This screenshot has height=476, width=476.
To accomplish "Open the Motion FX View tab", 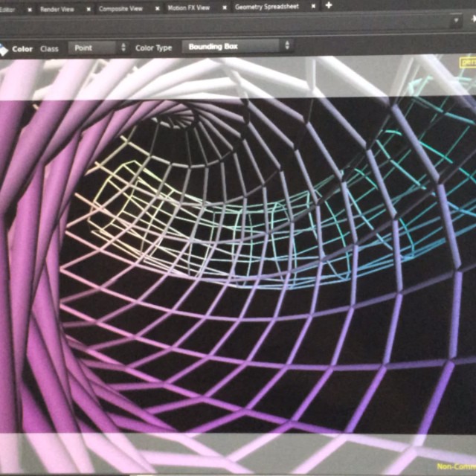I will 188,8.
